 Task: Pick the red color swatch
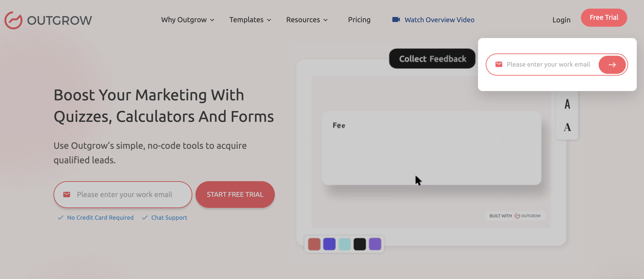pyautogui.click(x=314, y=244)
